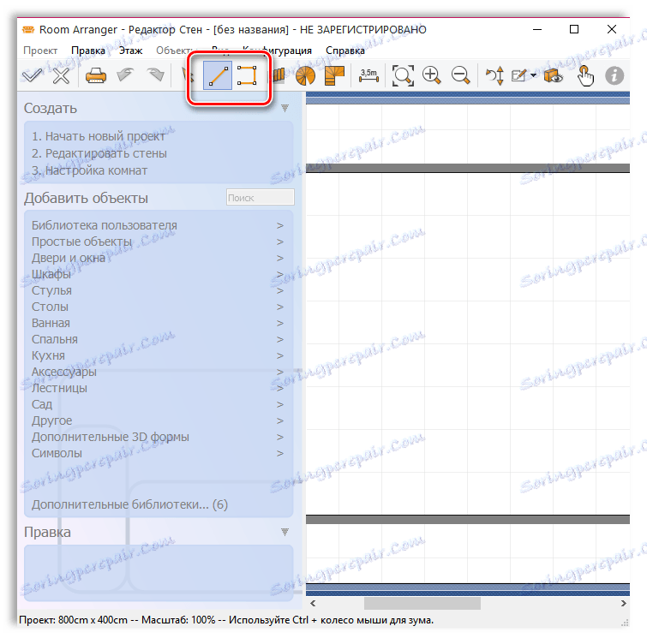Open the Правка menu in menu bar
Viewport: 647px width, 644px height.
[x=88, y=51]
